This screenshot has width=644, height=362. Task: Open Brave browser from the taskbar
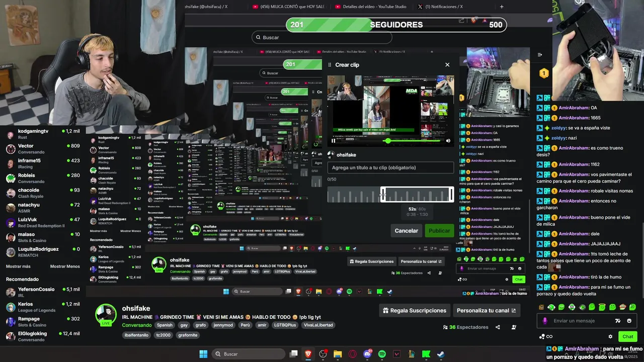click(x=308, y=354)
